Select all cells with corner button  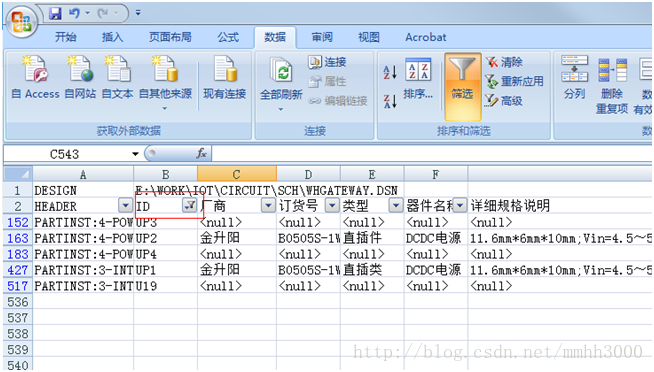pyautogui.click(x=18, y=174)
